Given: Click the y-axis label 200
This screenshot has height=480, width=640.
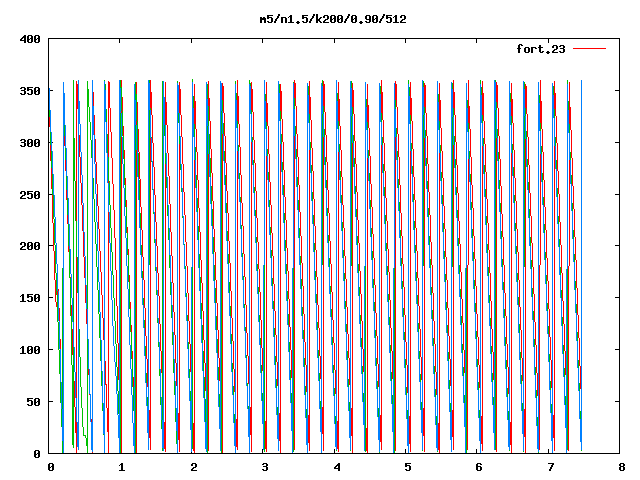Looking at the screenshot, I should point(30,246).
